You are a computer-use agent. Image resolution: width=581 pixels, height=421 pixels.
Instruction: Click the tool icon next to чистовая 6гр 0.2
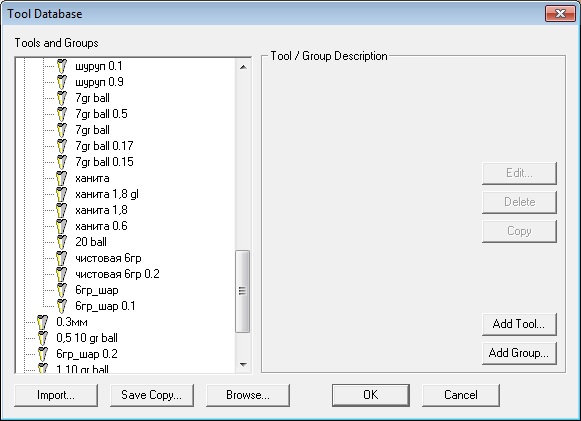tap(62, 274)
